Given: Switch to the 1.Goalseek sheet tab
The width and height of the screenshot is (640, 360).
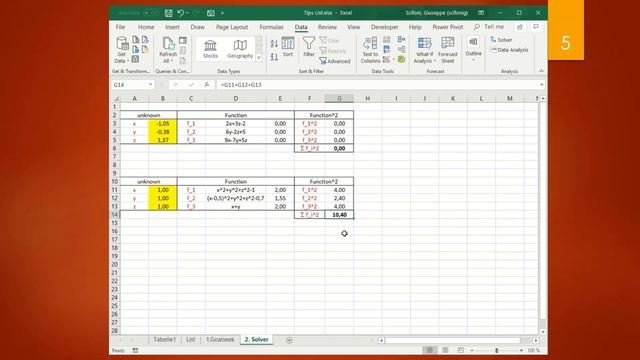Looking at the screenshot, I should (220, 340).
